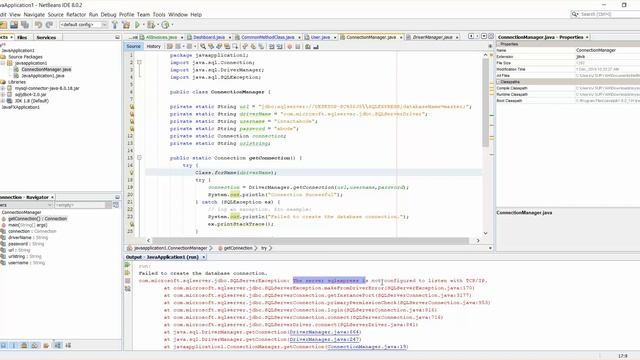Switch to the DriverManager.java editor tab
Screen dimensions: 640x360
(433, 37)
